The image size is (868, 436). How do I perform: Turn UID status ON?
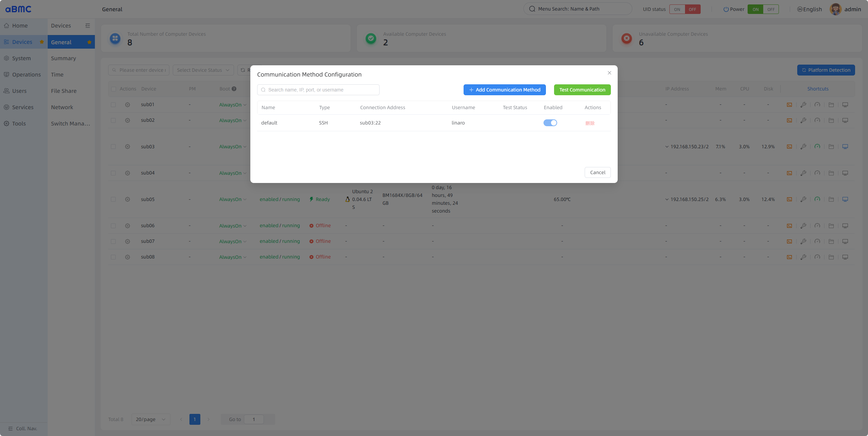677,9
